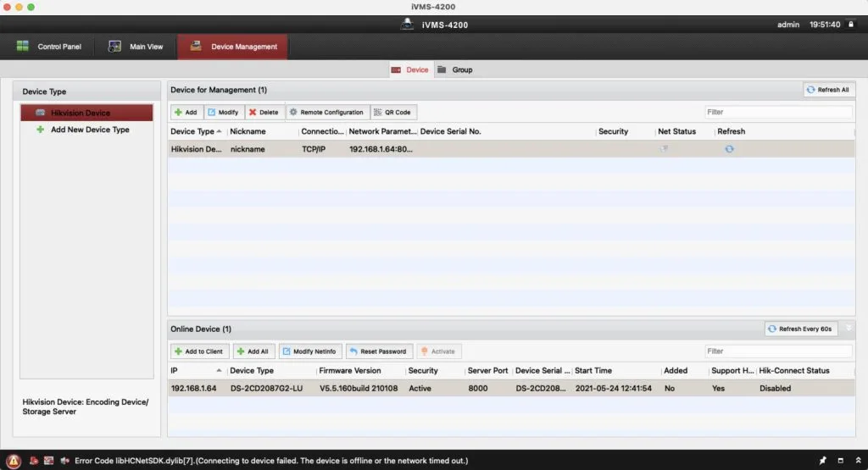Screen dimensions: 868x470
Task: Switch to the Group sub-tab
Action: [455, 69]
